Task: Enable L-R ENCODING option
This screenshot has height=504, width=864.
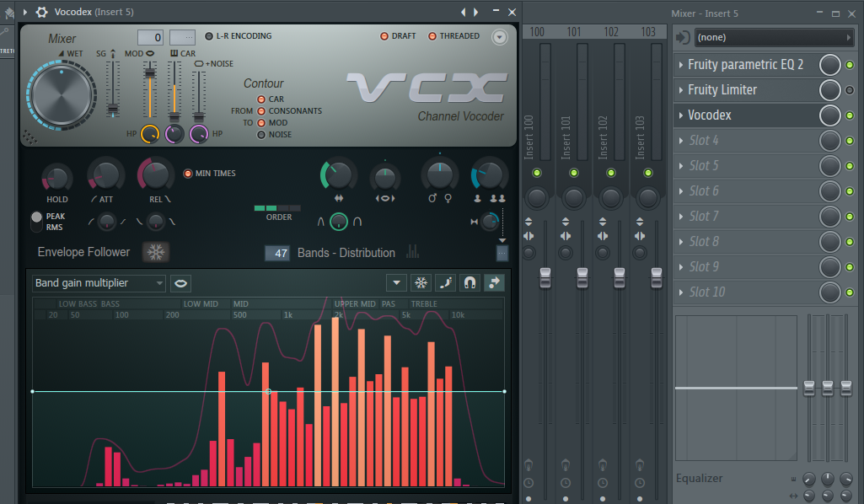Action: 210,36
